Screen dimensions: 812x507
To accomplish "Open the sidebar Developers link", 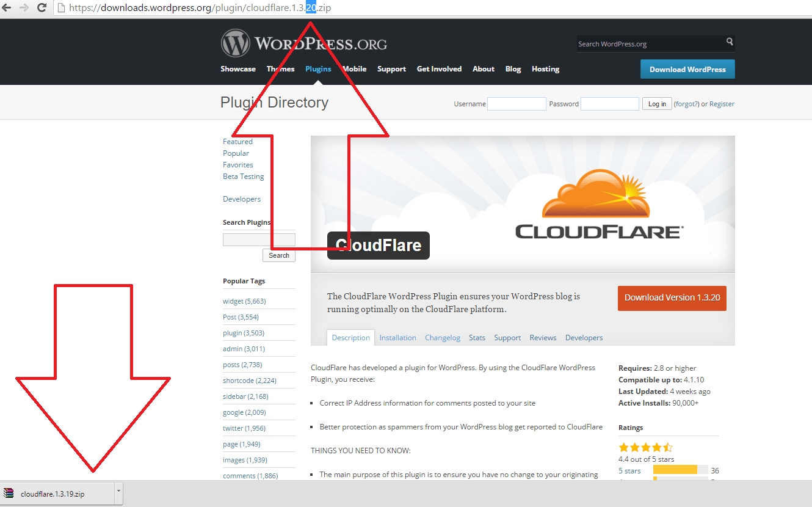I will (x=242, y=199).
